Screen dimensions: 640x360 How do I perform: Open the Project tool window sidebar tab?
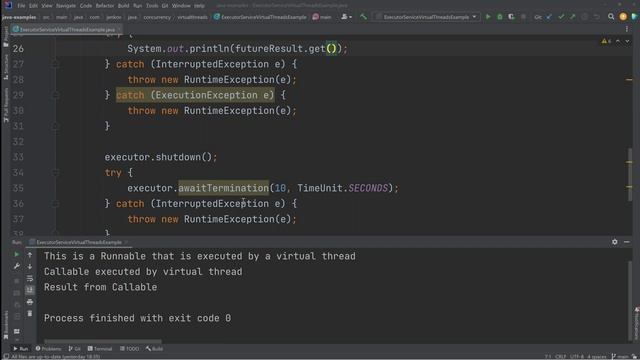(6, 38)
